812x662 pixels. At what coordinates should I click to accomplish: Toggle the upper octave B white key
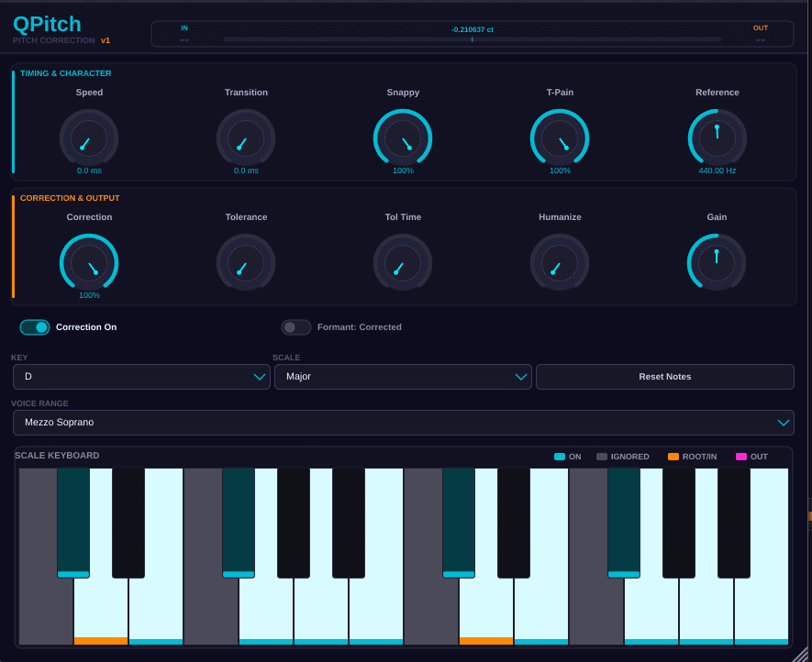pos(762,611)
